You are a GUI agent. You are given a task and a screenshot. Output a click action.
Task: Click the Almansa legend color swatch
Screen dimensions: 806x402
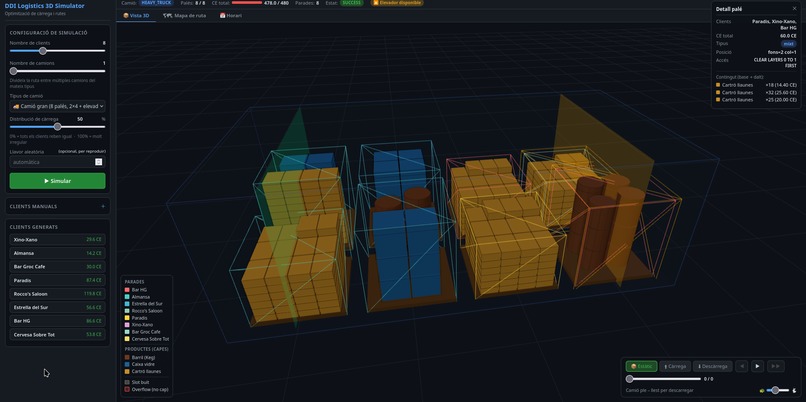(127, 297)
